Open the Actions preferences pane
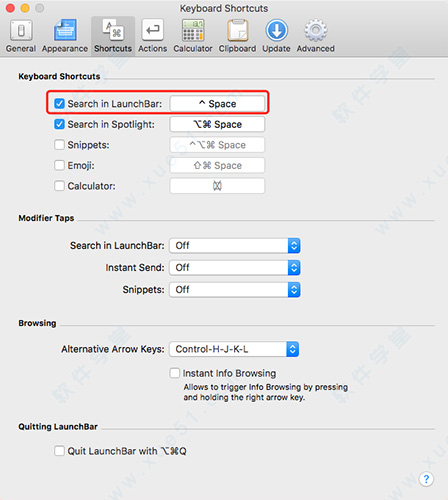The image size is (448, 500). pos(153,36)
